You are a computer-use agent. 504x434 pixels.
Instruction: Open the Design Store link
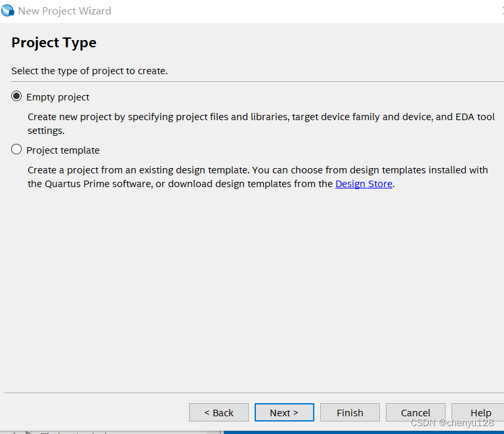[x=364, y=184]
